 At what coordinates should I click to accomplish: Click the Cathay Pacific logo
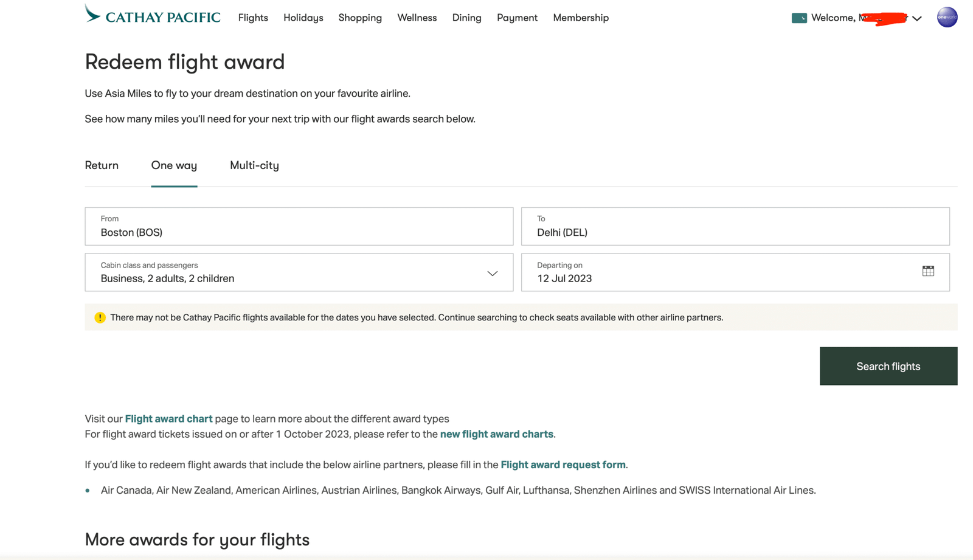coord(153,15)
